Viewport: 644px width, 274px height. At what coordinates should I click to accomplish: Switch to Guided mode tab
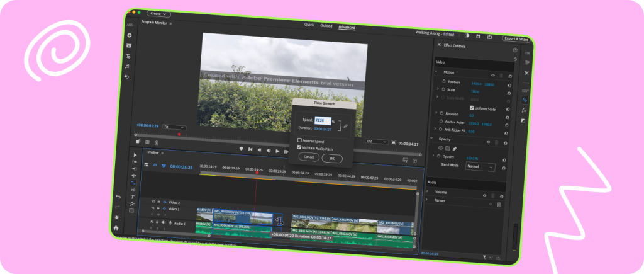(326, 26)
